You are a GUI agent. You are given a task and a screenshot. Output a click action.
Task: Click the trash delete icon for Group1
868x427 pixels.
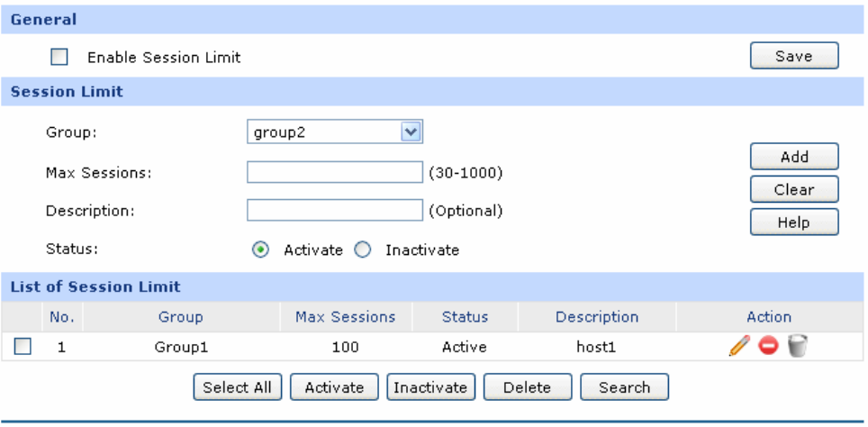[796, 347]
